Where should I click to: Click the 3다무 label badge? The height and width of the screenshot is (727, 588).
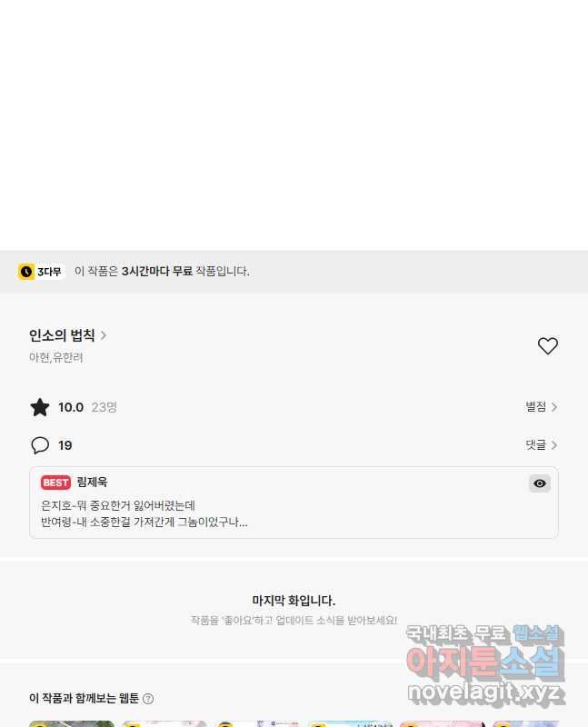click(41, 272)
